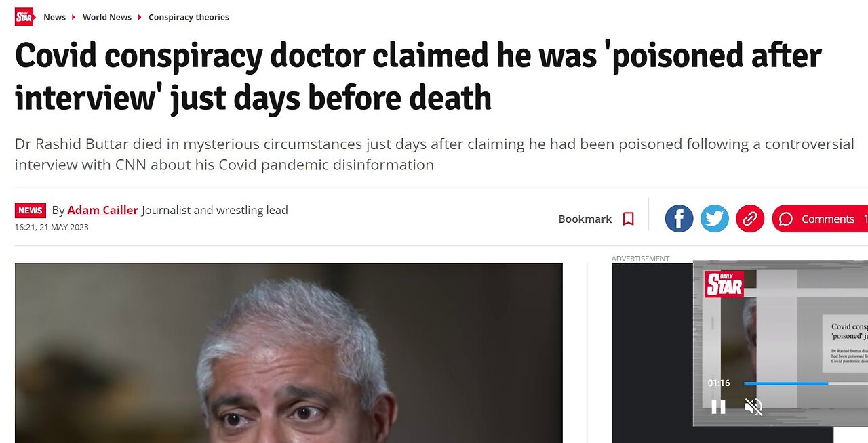Click the red NEWS tag badge
The height and width of the screenshot is (443, 868).
tap(31, 211)
